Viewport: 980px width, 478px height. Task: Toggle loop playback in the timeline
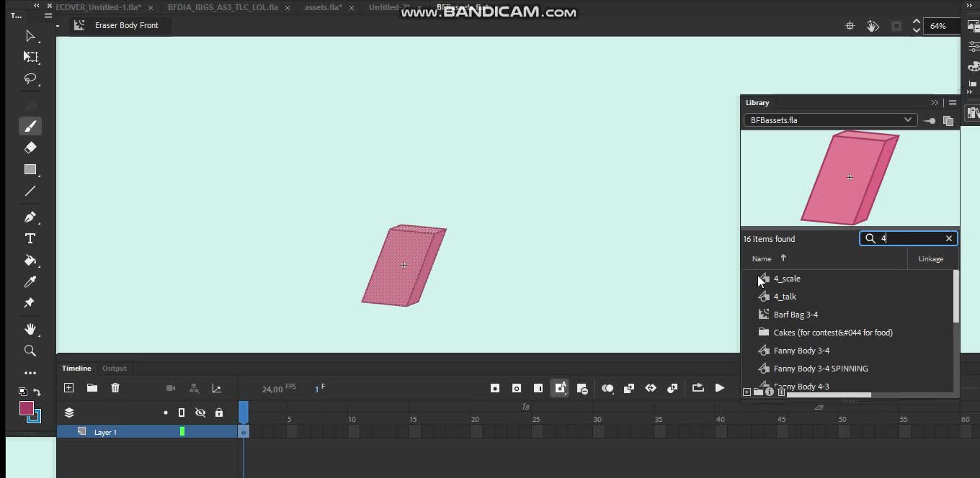tap(698, 388)
